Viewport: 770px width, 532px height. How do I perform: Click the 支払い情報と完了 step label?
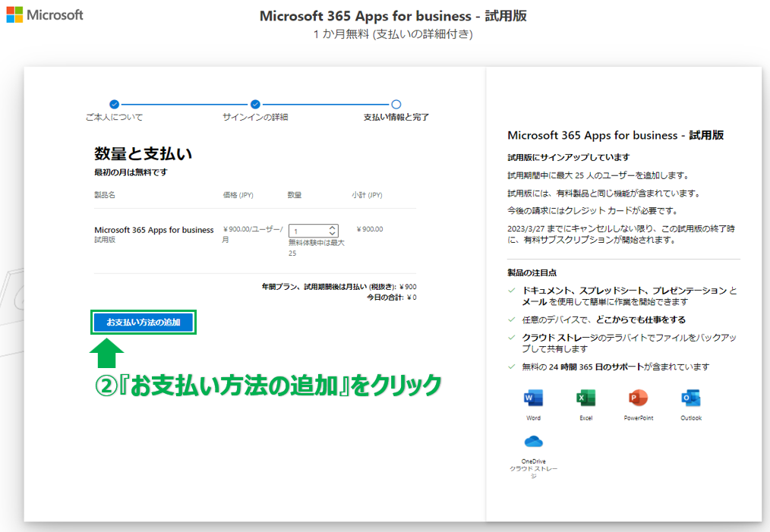396,118
